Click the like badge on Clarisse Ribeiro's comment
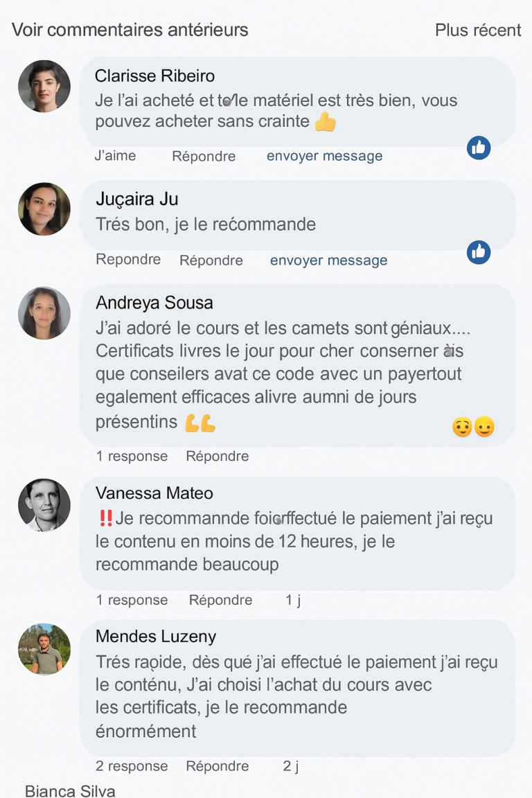 (478, 148)
